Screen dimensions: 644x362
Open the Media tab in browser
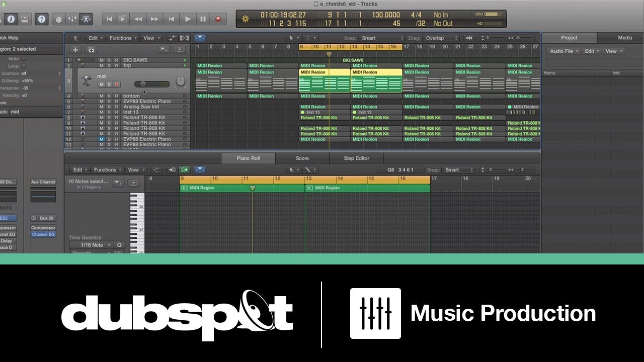(x=625, y=38)
